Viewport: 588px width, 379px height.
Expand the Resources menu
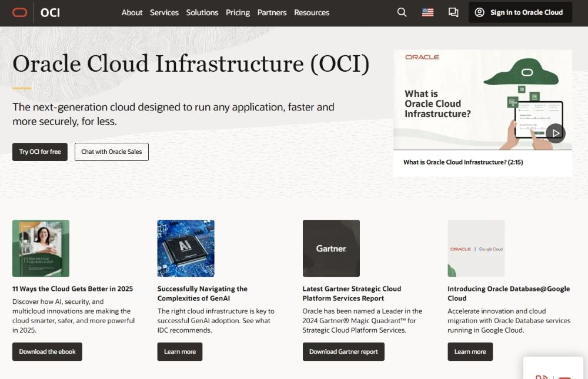[x=312, y=12]
